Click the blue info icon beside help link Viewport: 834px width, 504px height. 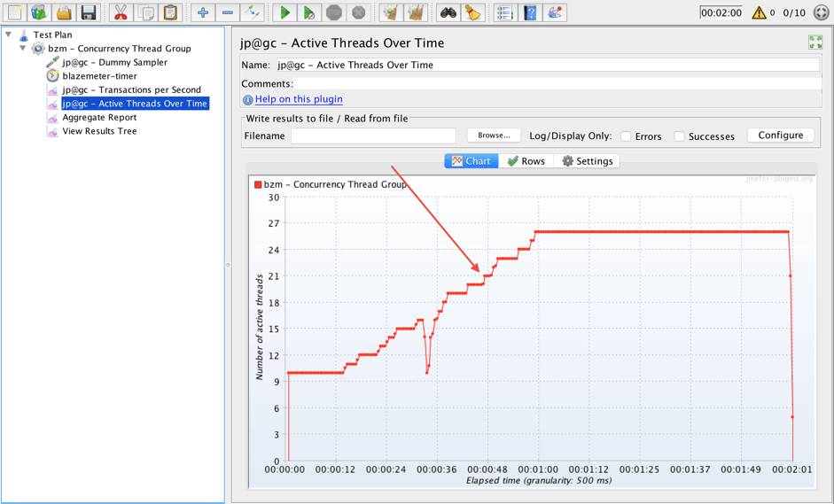247,99
